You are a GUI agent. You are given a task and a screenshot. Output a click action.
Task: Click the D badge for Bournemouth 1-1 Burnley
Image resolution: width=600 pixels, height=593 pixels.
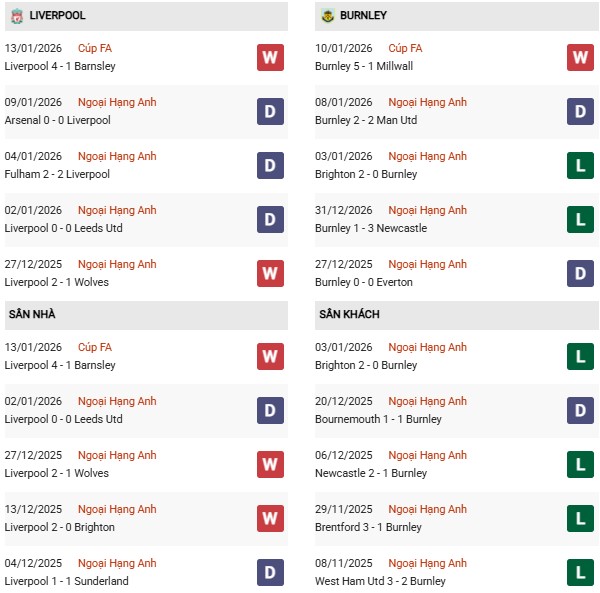580,410
